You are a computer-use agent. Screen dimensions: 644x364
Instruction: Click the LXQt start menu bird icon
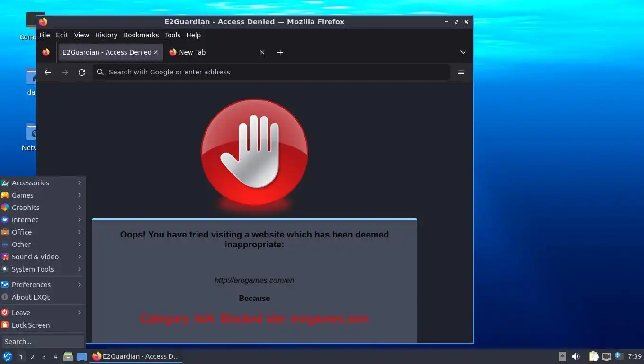pyautogui.click(x=7, y=356)
